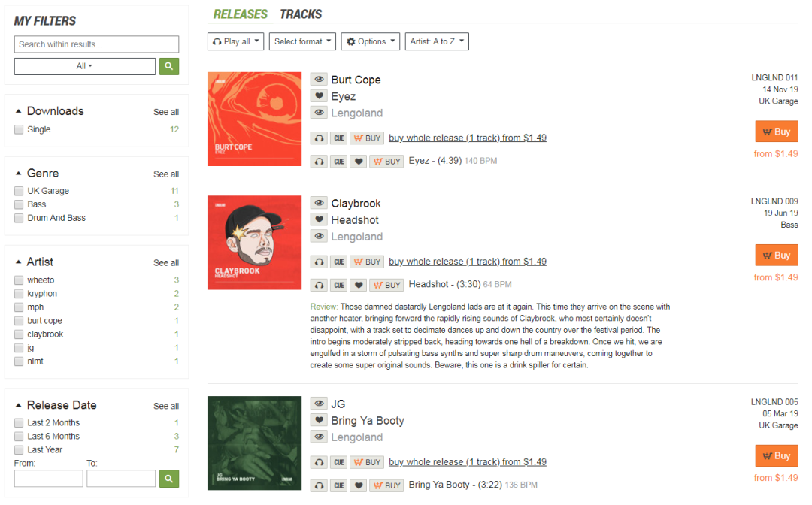Open the Claybrook Headshot cover artwork
This screenshot has height=505, width=812.
[254, 243]
